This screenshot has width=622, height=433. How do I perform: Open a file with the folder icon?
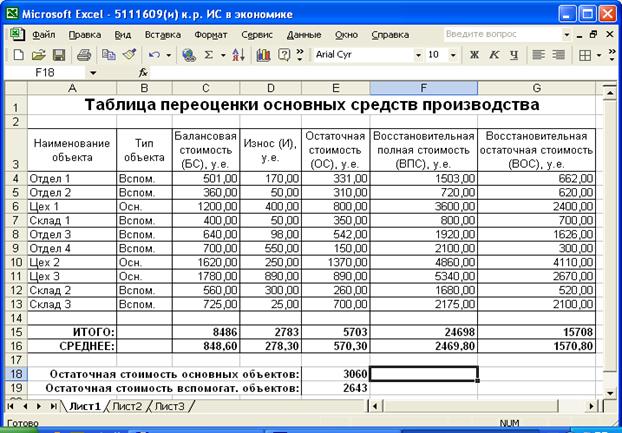38,55
